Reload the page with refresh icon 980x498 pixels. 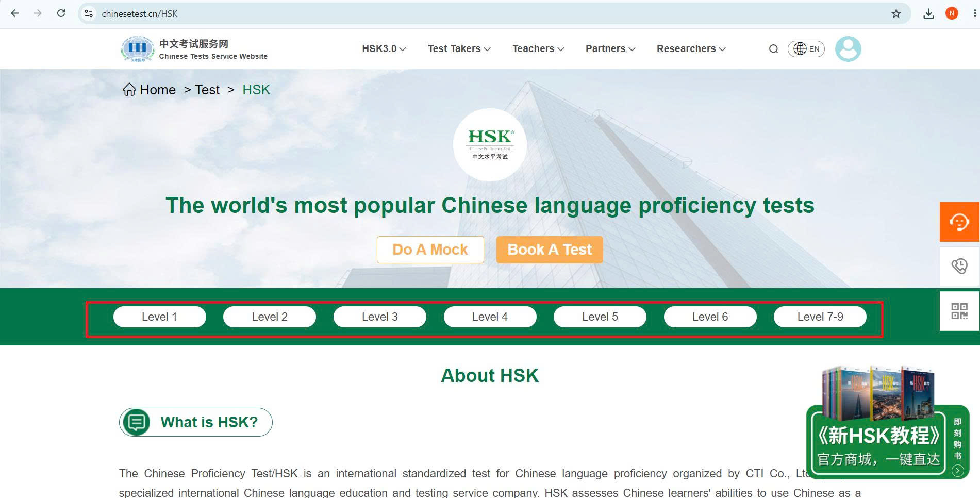click(x=61, y=13)
